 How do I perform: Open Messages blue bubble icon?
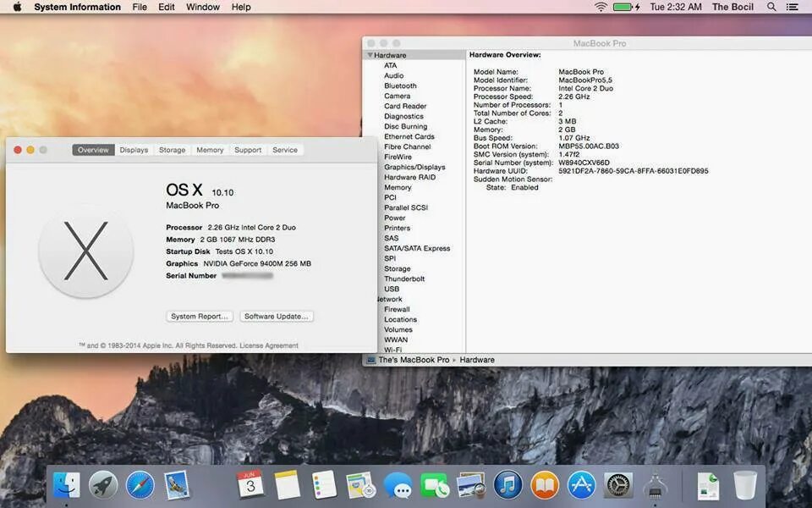pyautogui.click(x=398, y=486)
